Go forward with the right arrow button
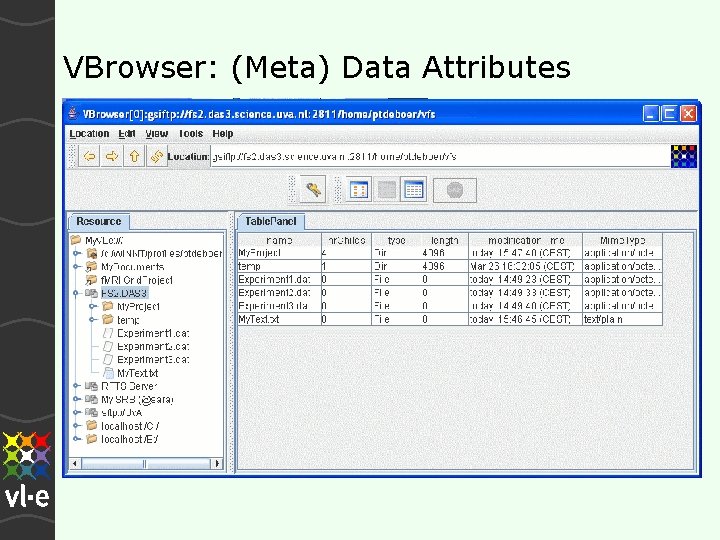720x540 pixels. [x=112, y=157]
